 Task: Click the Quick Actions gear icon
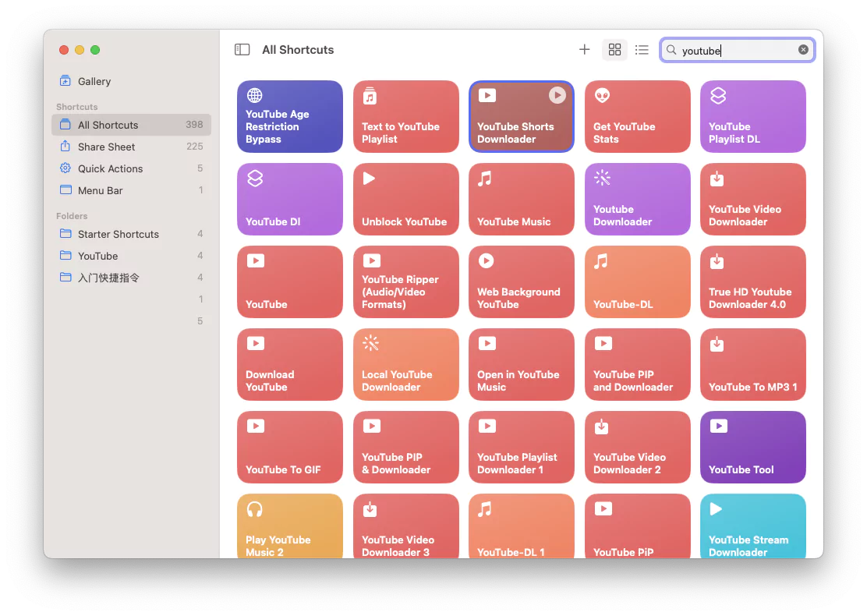tap(65, 168)
